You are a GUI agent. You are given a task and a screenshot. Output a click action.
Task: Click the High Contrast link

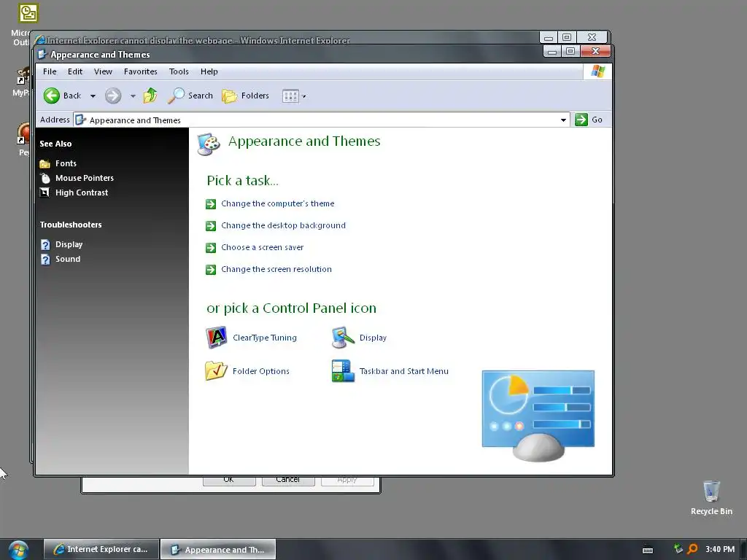pos(82,192)
